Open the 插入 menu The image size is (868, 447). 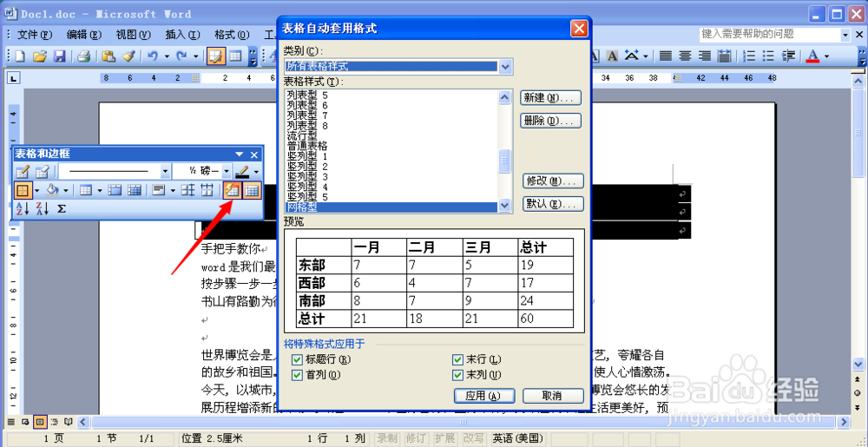pos(182,35)
